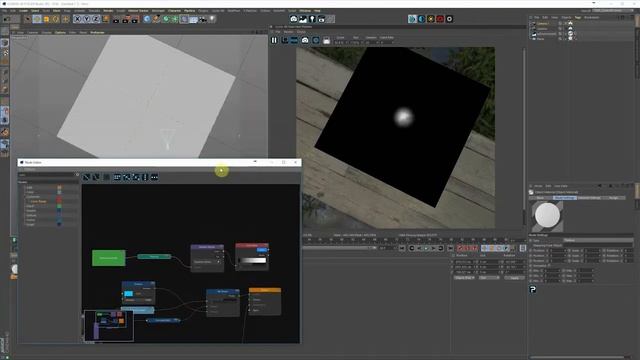This screenshot has height=360, width=640.
Task: Click the Deformer icon in main toolbar
Action: [184, 19]
